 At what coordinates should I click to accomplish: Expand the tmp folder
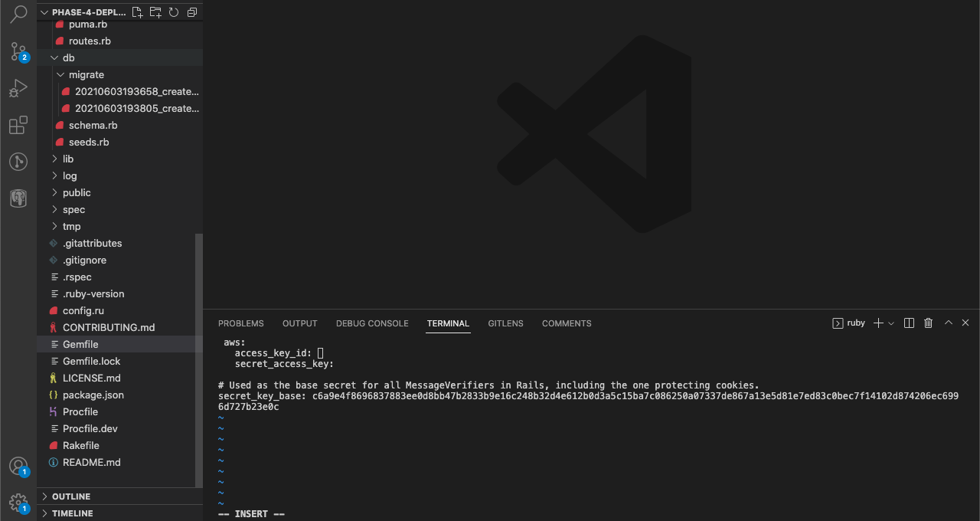click(119, 227)
